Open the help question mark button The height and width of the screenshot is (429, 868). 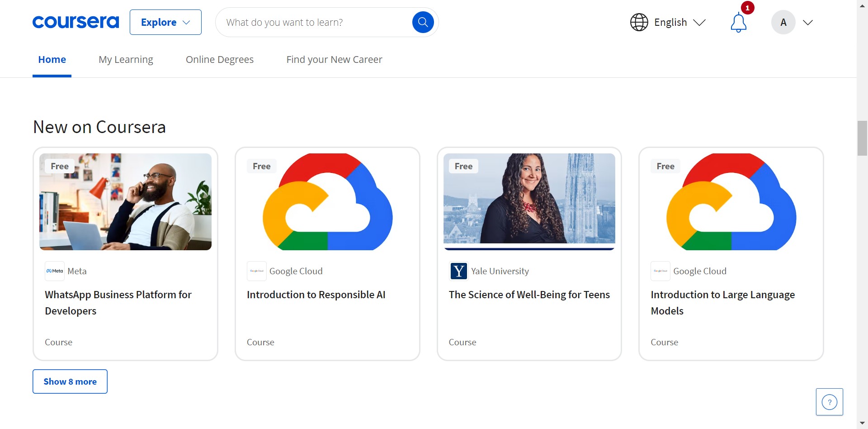click(829, 402)
